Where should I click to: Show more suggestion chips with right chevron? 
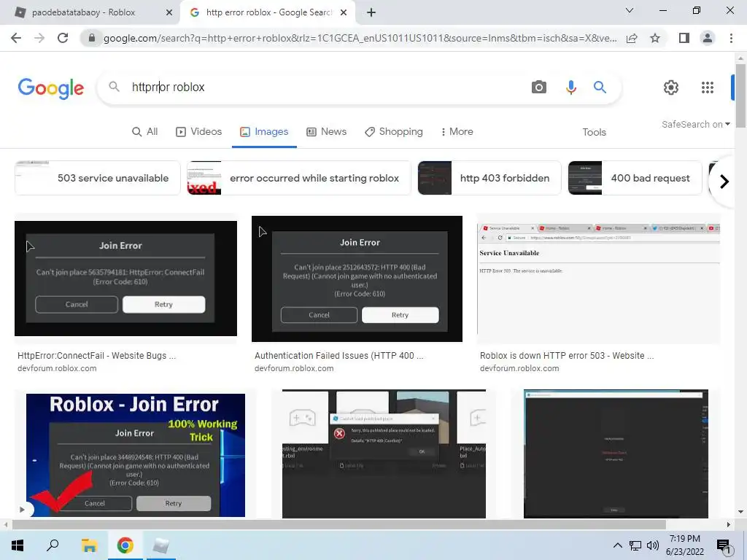(x=724, y=182)
